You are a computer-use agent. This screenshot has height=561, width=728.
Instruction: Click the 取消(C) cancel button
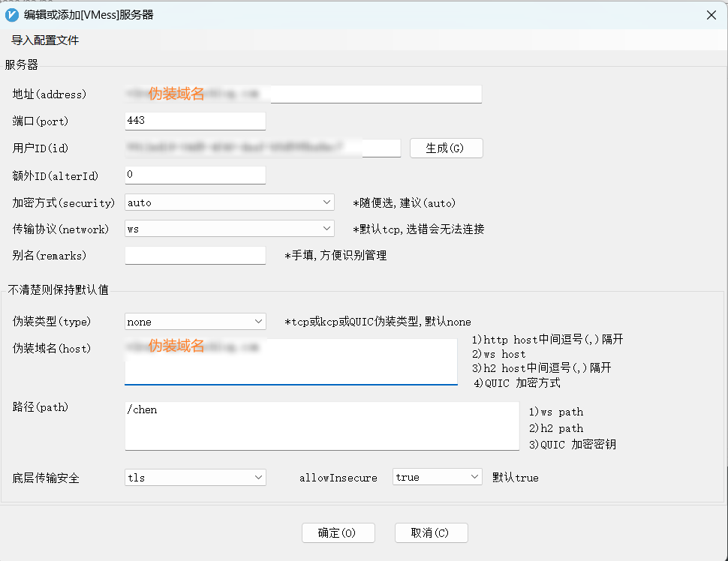(x=431, y=533)
